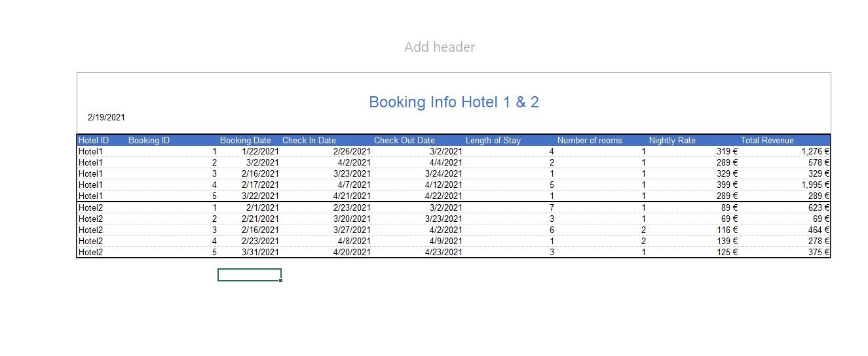
Task: Click length of stay 5 in Hotel1 booking 4
Action: (x=552, y=185)
